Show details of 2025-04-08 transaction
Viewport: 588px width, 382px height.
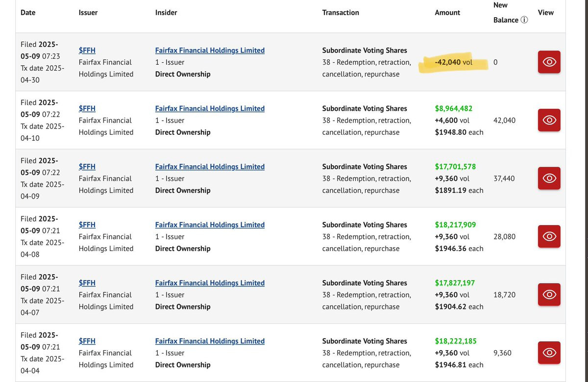549,236
